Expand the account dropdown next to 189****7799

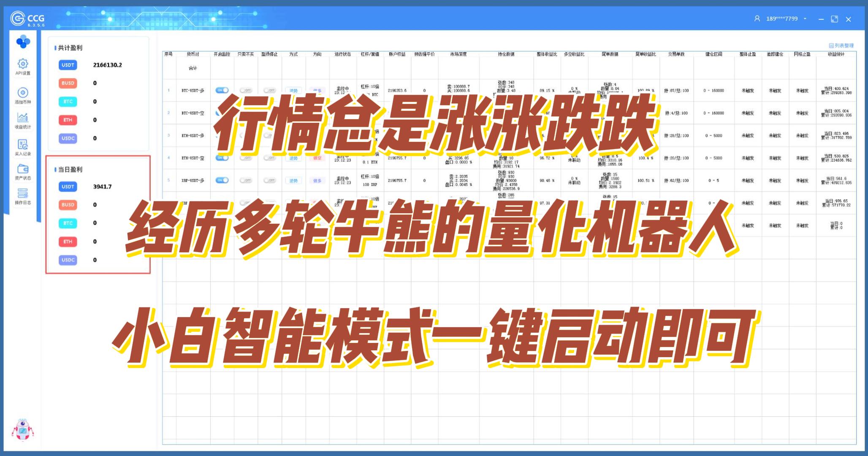click(x=805, y=19)
